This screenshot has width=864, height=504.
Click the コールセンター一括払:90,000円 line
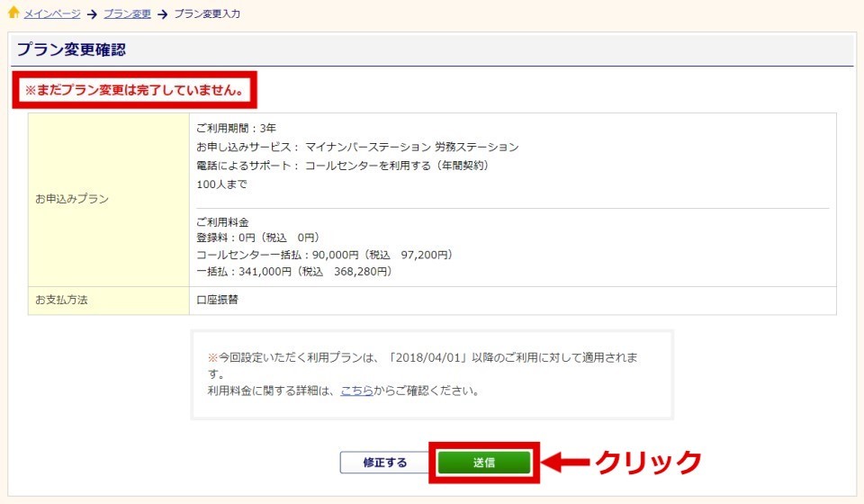pos(325,255)
